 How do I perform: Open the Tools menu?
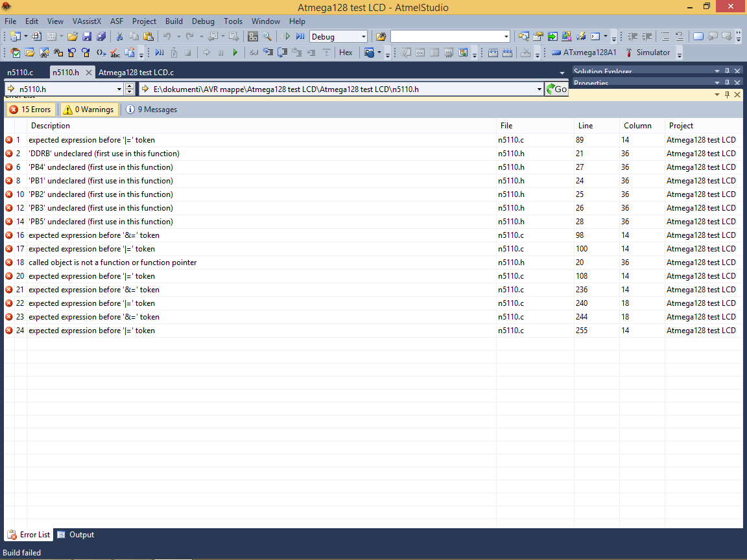(233, 21)
